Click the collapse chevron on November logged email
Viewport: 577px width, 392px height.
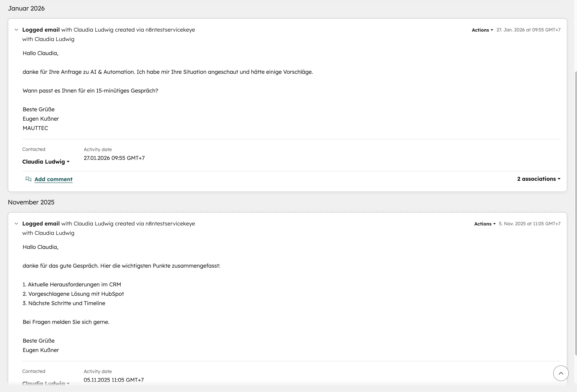[16, 224]
